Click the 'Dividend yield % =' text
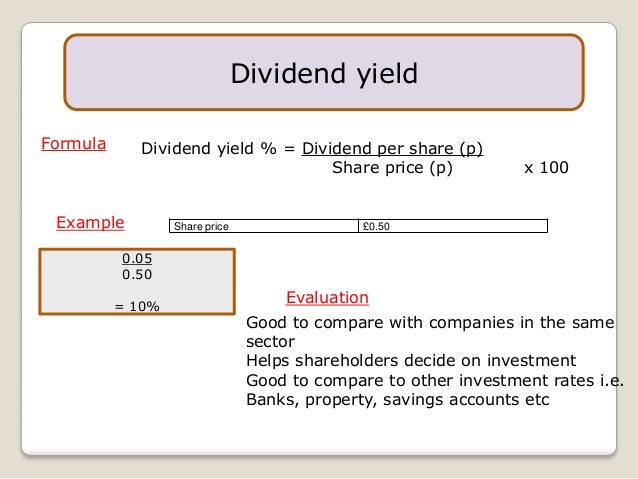The width and height of the screenshot is (638, 479). click(218, 149)
